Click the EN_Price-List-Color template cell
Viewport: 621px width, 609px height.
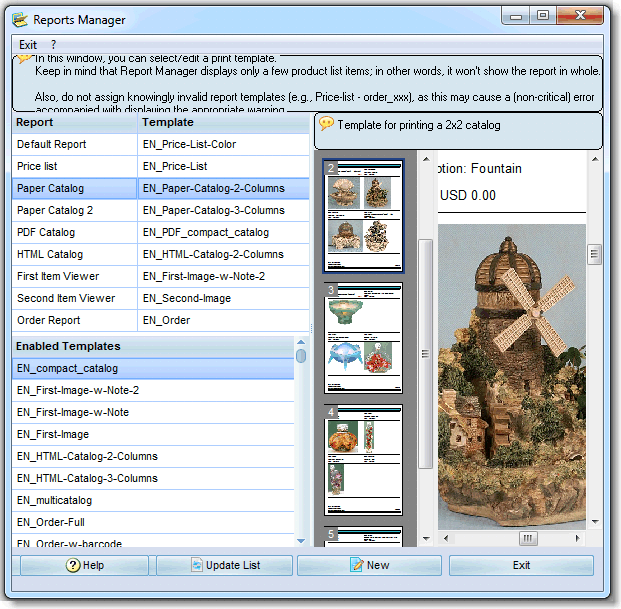point(223,145)
